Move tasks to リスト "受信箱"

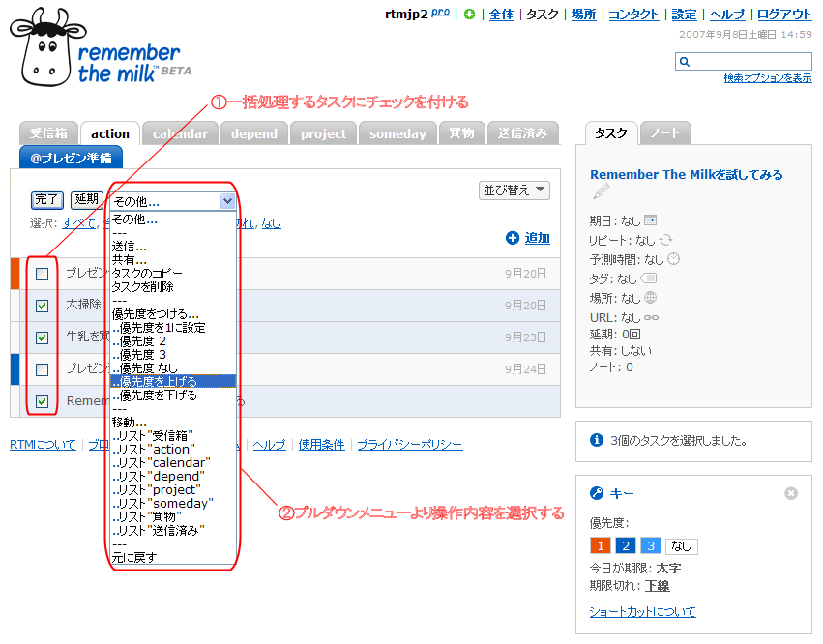(173, 436)
